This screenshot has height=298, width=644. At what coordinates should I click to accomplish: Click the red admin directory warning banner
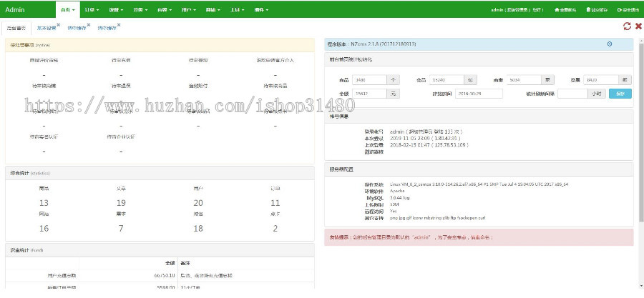coord(479,237)
